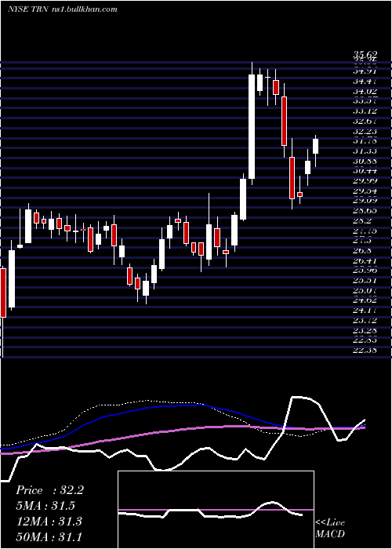Select the 35.62 top price label
This screenshot has height=549, width=392.
point(365,55)
